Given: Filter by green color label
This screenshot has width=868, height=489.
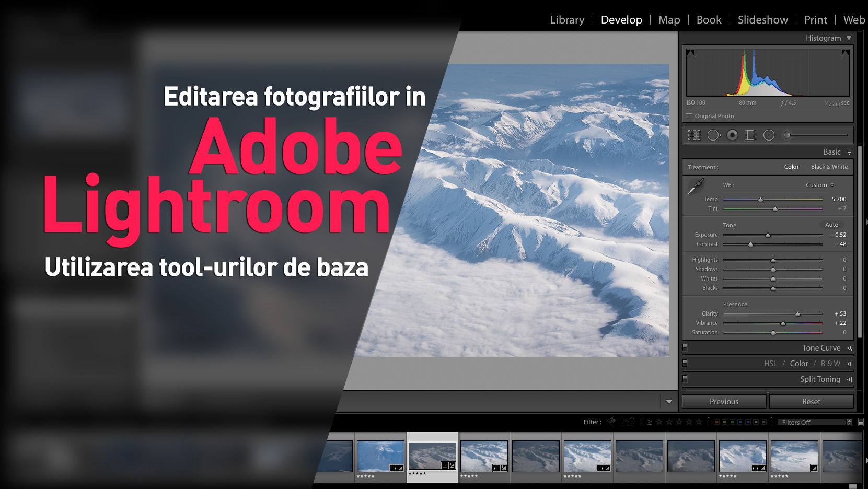Looking at the screenshot, I should [x=732, y=422].
